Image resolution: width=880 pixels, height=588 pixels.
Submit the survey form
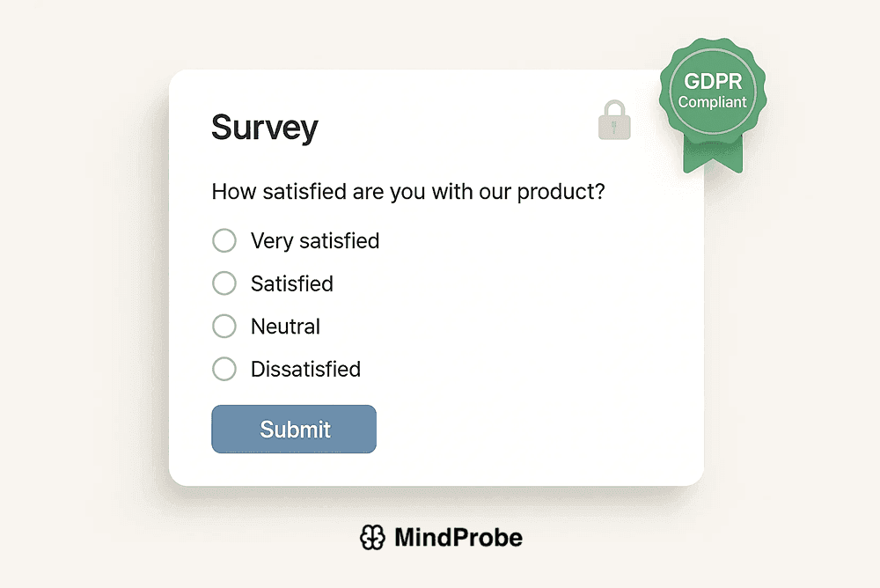pyautogui.click(x=294, y=430)
